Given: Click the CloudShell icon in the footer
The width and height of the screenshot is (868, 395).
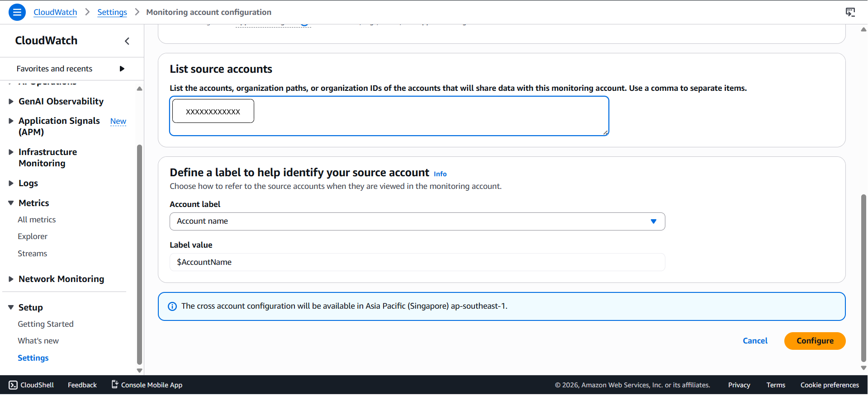Looking at the screenshot, I should coord(13,385).
